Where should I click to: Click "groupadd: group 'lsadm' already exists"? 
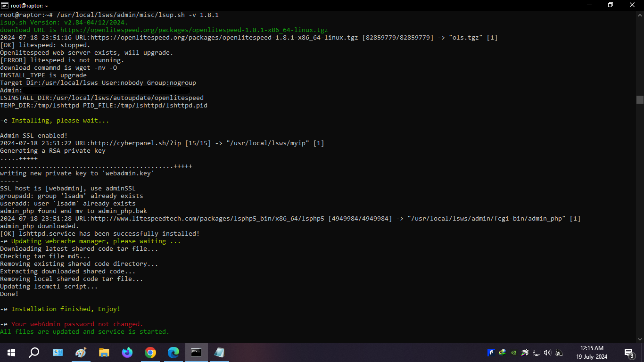[72, 196]
